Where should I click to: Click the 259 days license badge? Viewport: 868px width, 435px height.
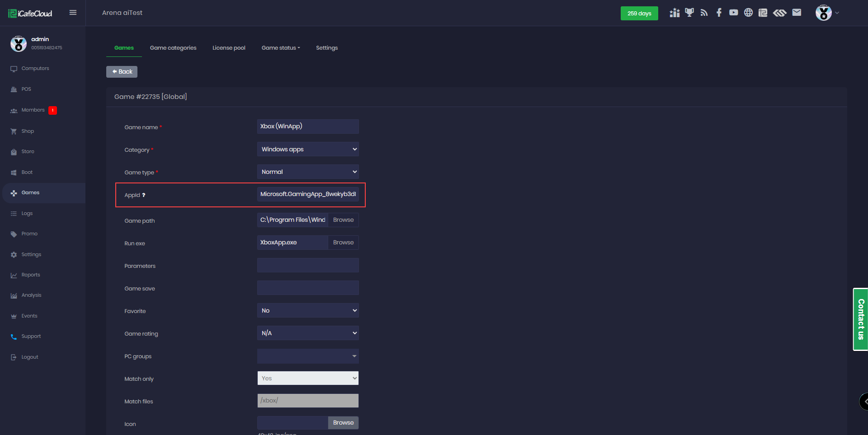[x=639, y=13]
